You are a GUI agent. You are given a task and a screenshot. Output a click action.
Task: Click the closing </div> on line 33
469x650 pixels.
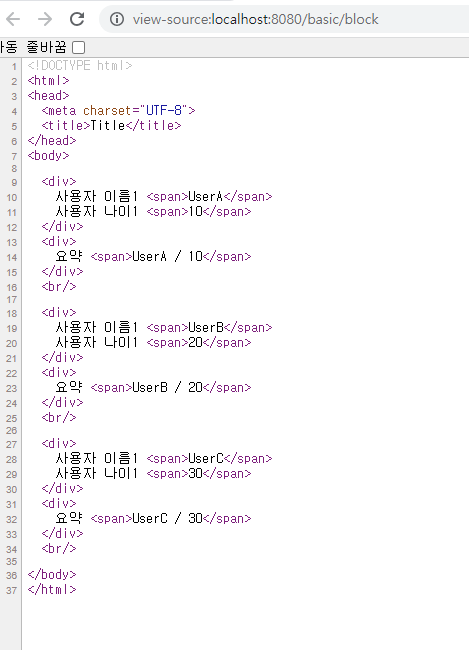coord(62,533)
